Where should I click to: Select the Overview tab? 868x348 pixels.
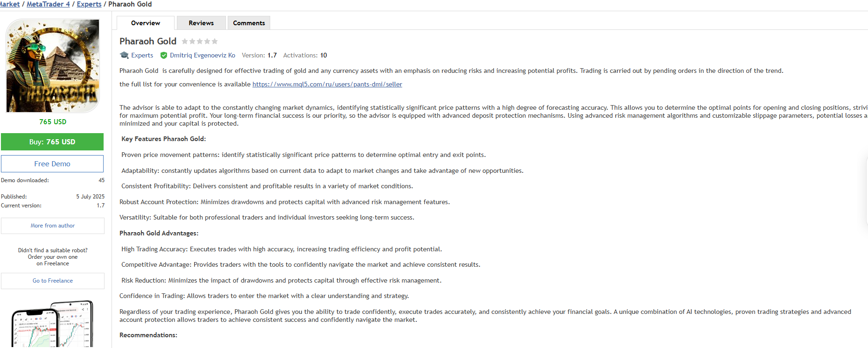click(146, 23)
